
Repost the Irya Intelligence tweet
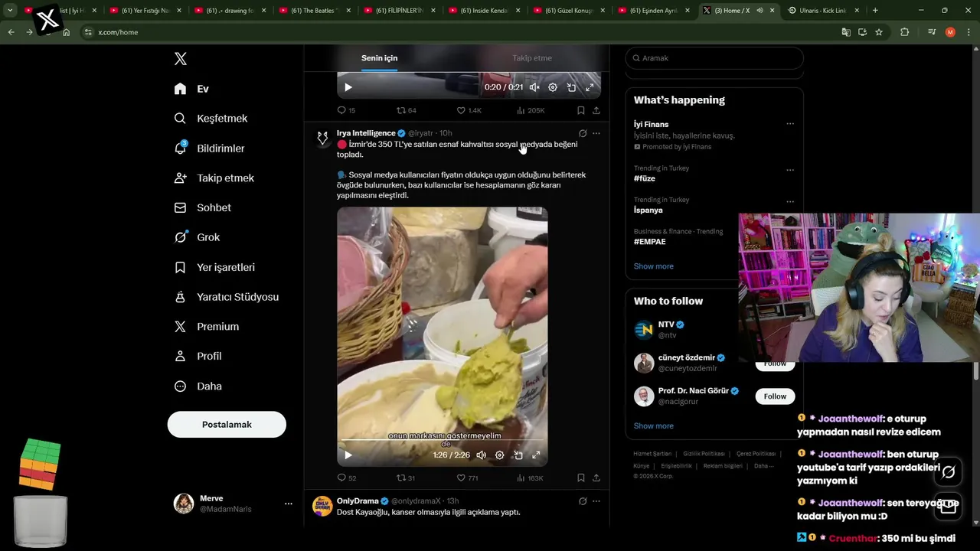(x=406, y=478)
